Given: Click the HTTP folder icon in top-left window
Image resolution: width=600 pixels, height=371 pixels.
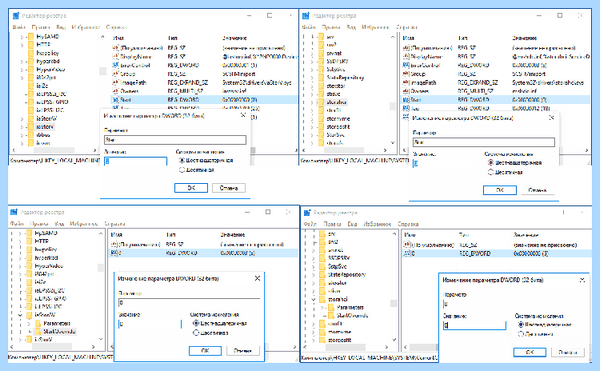Looking at the screenshot, I should click(x=31, y=45).
